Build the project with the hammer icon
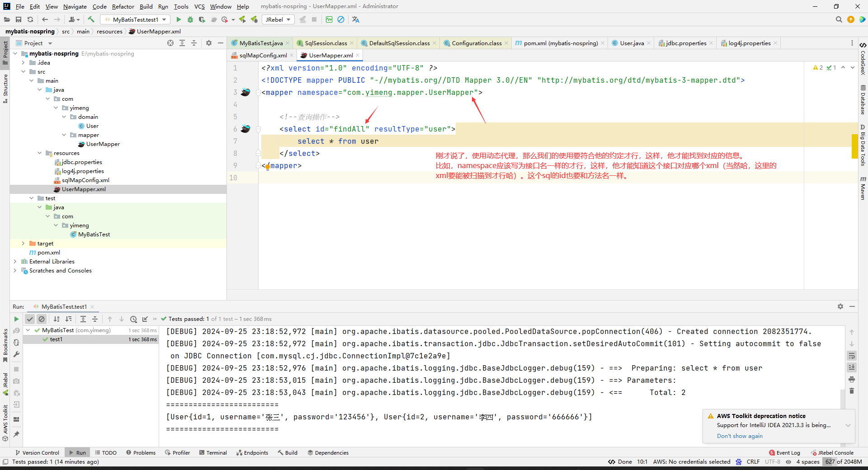The width and height of the screenshot is (868, 470). point(91,19)
